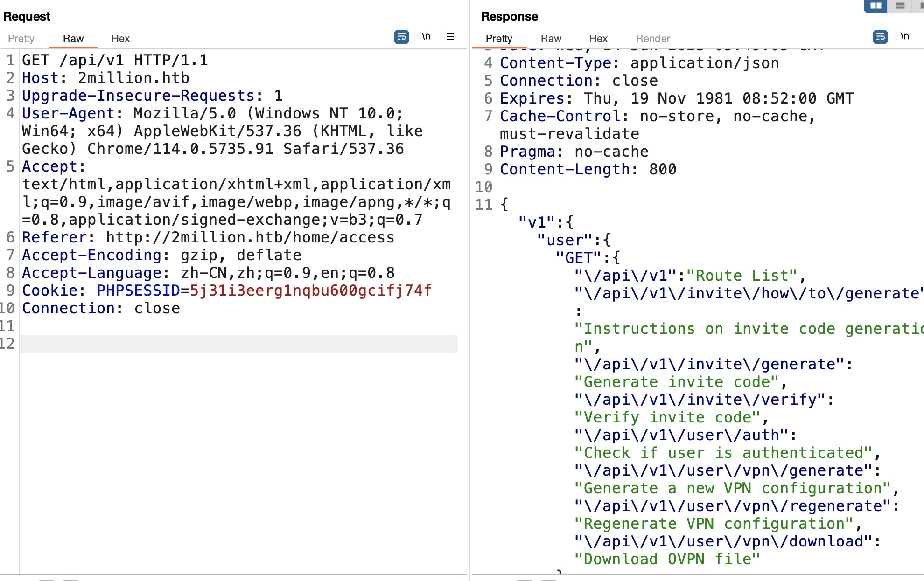Click the GET /api/v1 request line

coord(115,60)
